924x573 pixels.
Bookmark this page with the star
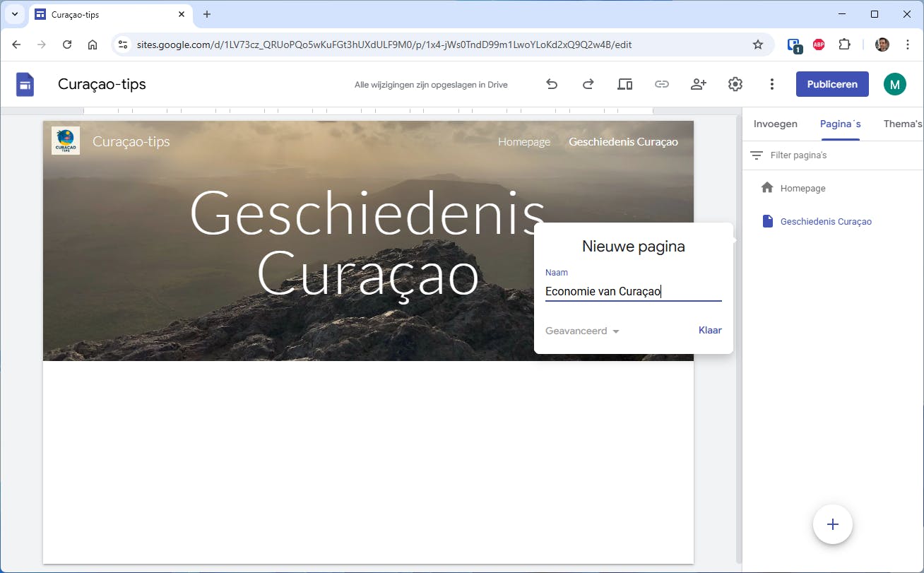(758, 45)
